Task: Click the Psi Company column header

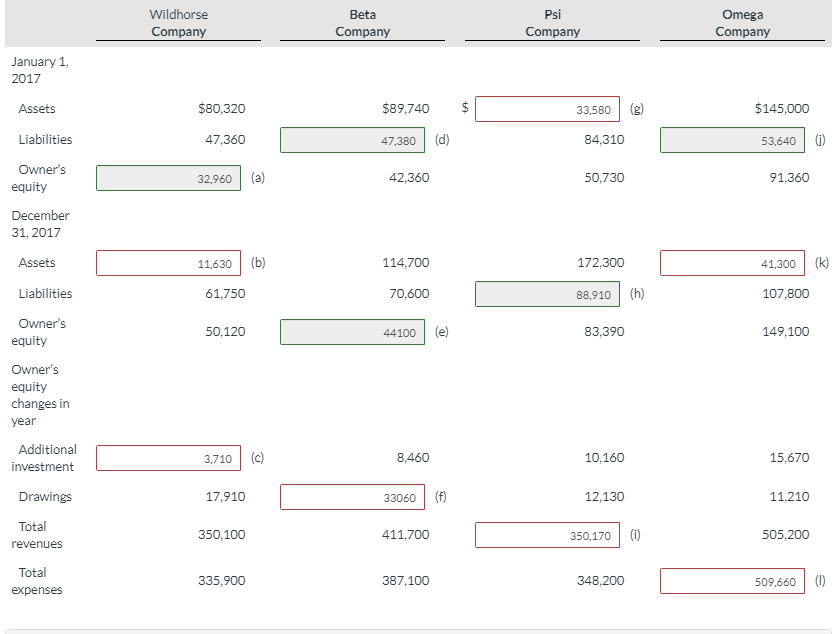Action: point(553,23)
